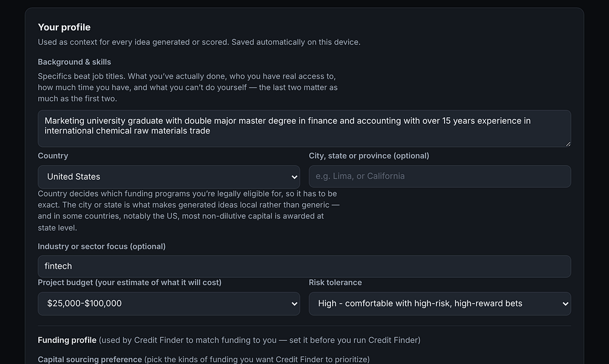Click the Funding profile heading
This screenshot has height=364, width=609.
(x=67, y=340)
